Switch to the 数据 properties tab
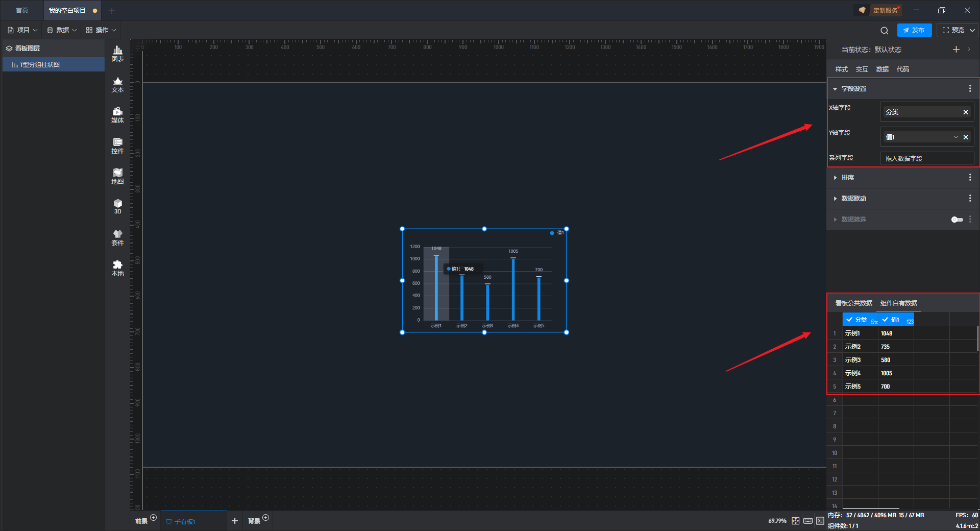This screenshot has width=980, height=531. (x=882, y=69)
